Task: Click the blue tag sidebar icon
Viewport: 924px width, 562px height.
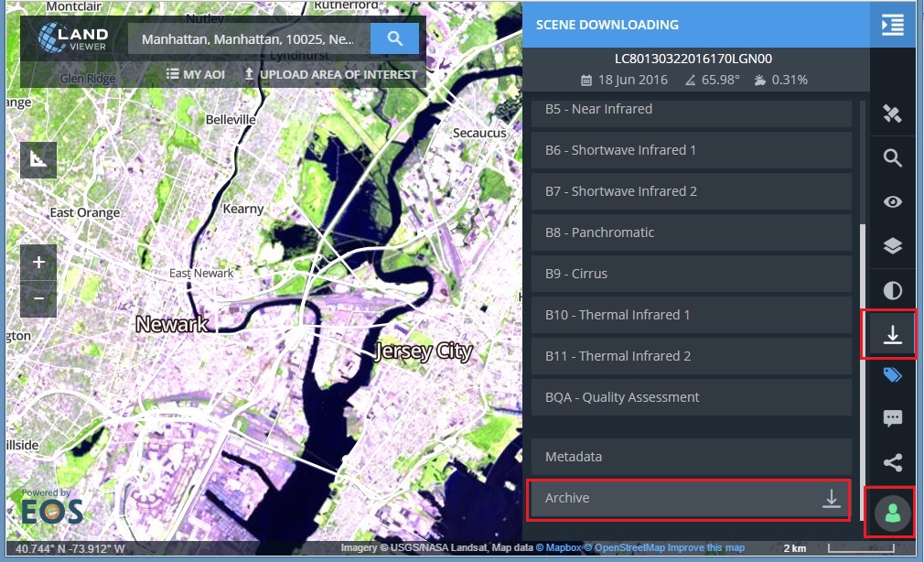Action: (892, 375)
